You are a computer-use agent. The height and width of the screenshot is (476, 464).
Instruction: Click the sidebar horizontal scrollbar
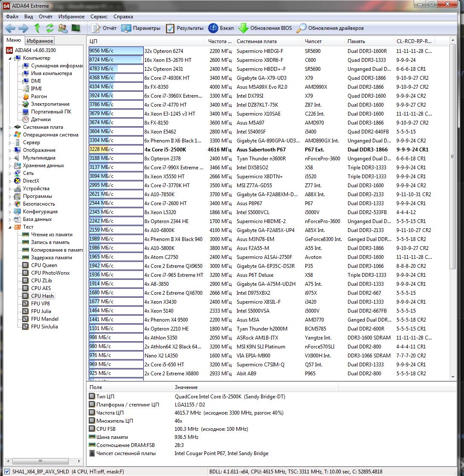click(x=40, y=461)
